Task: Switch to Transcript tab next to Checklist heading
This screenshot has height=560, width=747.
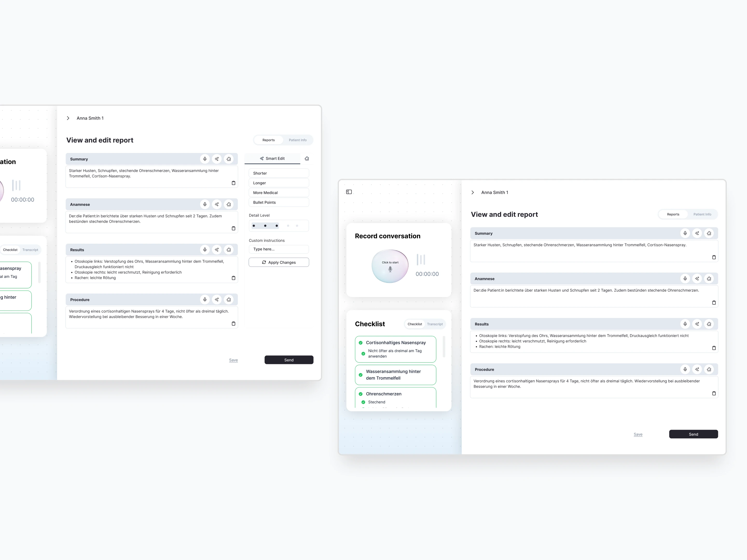Action: (435, 324)
